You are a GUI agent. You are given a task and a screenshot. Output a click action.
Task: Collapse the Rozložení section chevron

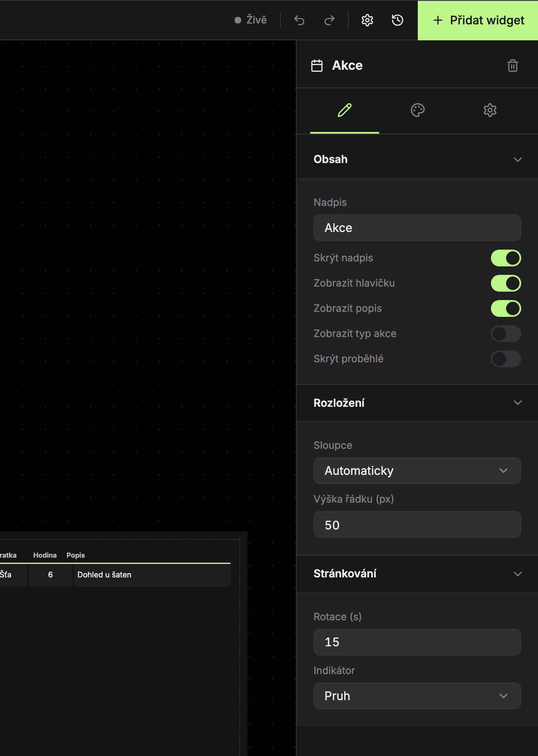(x=518, y=403)
